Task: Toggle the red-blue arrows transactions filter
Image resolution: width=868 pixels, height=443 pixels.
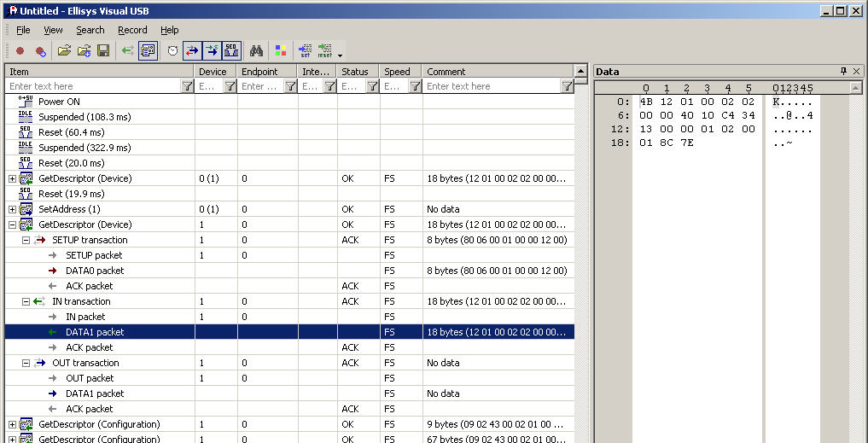Action: point(192,51)
